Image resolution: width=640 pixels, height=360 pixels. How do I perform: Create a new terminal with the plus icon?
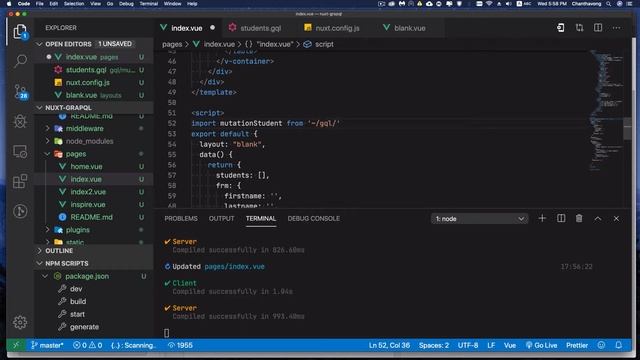tap(542, 218)
